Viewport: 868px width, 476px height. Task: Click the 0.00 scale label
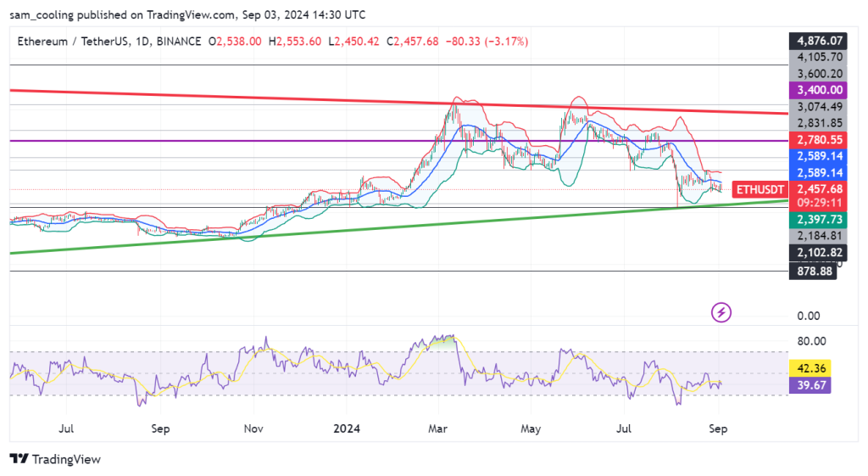[808, 316]
